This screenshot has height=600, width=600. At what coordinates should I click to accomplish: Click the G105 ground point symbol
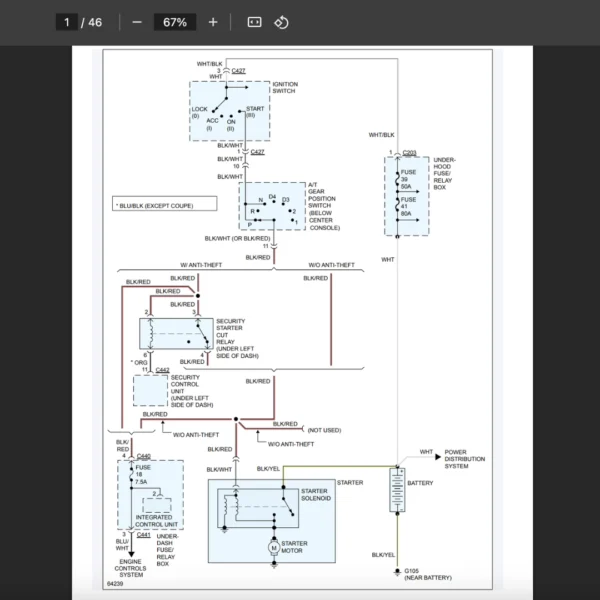[x=397, y=573]
